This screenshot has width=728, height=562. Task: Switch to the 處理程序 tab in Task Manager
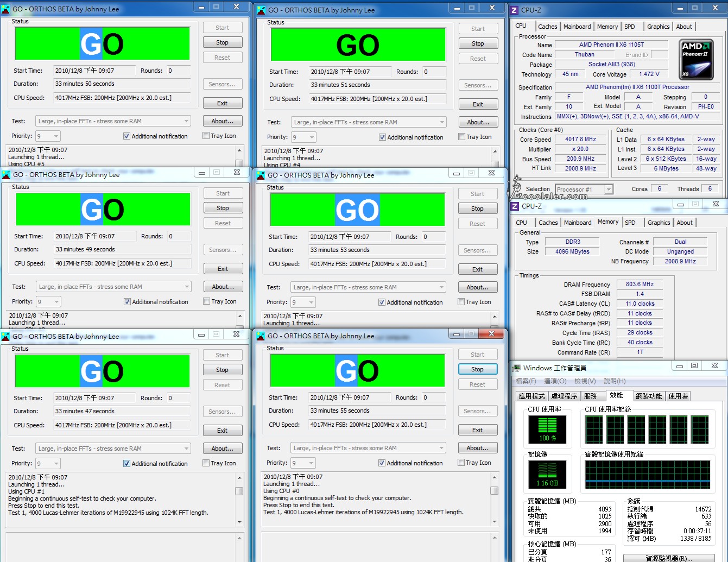point(564,396)
